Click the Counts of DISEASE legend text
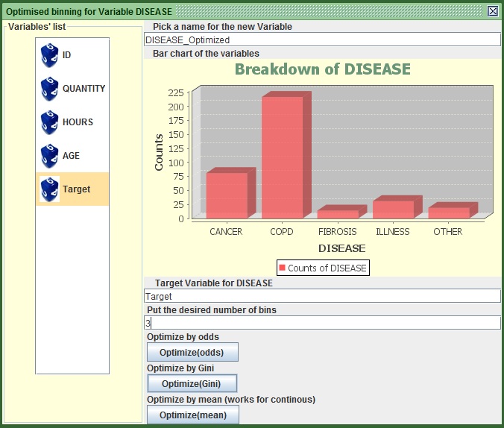 pos(327,268)
